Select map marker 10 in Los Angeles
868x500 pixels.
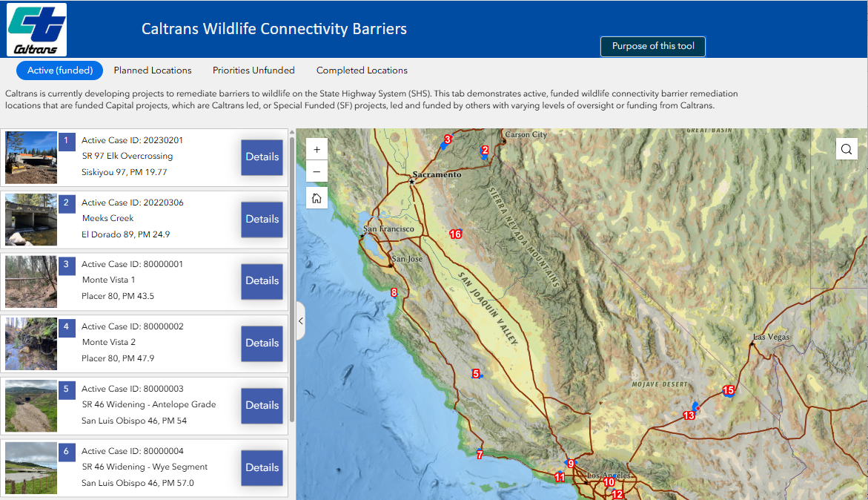click(x=609, y=482)
